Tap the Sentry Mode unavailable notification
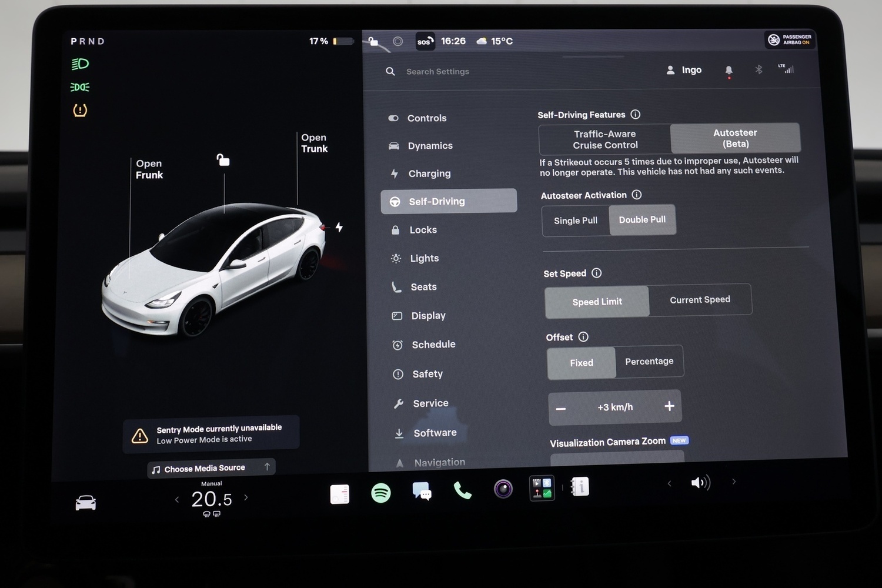The image size is (882, 588). tap(211, 435)
